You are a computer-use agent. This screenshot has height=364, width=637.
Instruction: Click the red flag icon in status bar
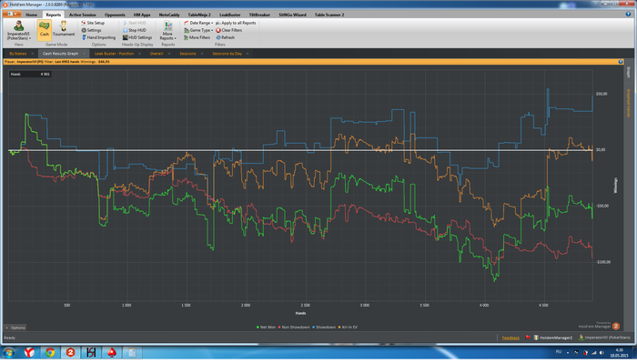(x=528, y=338)
